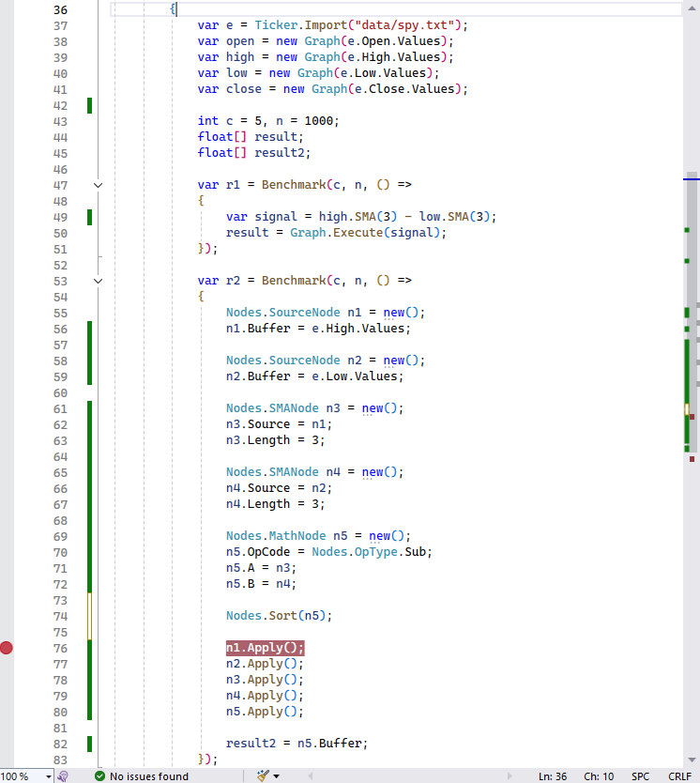Click the Nodes.Sort(n5); call
This screenshot has height=783, width=700.
coord(279,616)
